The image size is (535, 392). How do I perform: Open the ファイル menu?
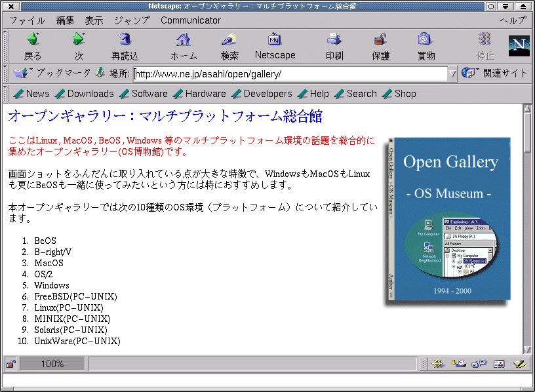point(28,20)
